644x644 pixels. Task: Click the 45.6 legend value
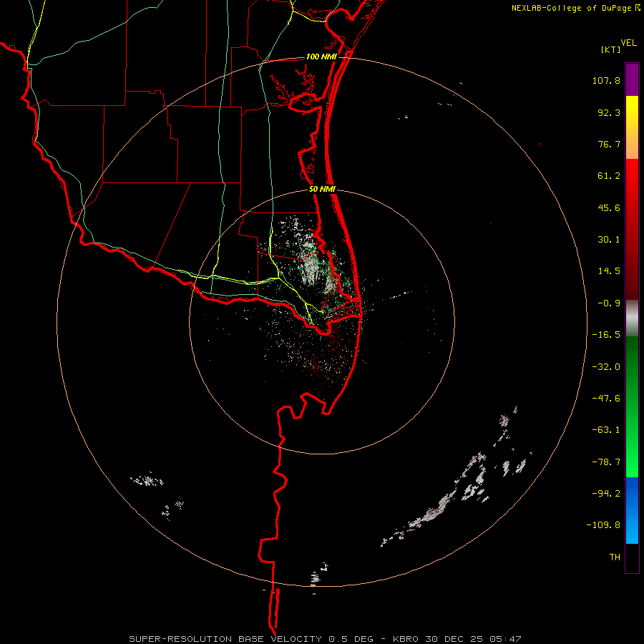tap(609, 208)
